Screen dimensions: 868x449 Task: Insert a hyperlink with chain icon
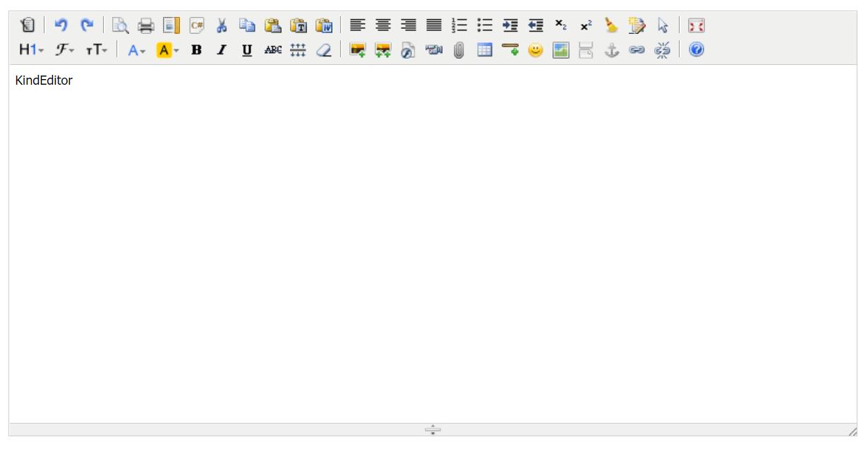click(x=636, y=50)
